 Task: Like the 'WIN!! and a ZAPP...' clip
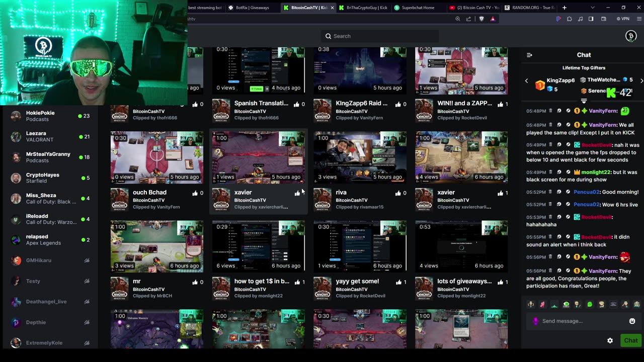[500, 104]
